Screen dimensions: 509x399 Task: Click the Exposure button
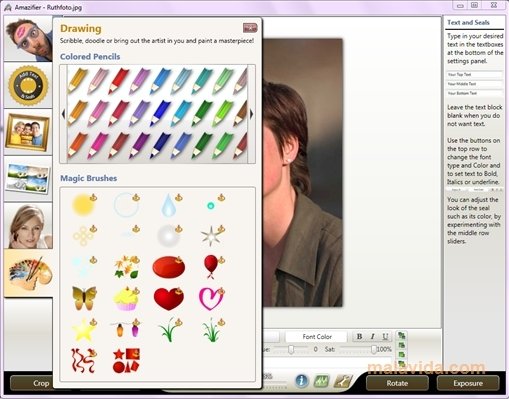pyautogui.click(x=468, y=383)
